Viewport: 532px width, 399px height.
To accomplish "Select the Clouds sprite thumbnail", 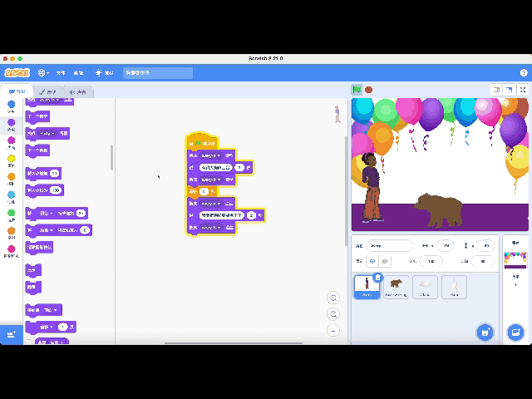I will tap(425, 287).
